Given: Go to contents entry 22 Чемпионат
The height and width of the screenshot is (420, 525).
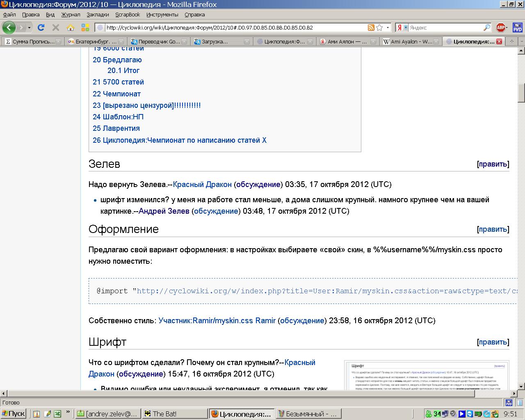Looking at the screenshot, I should [x=116, y=94].
